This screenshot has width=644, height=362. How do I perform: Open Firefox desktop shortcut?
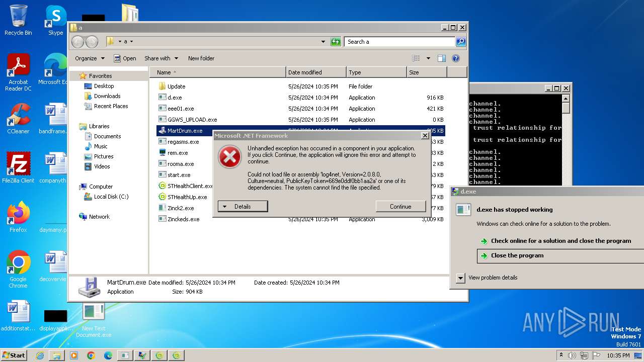pyautogui.click(x=18, y=217)
